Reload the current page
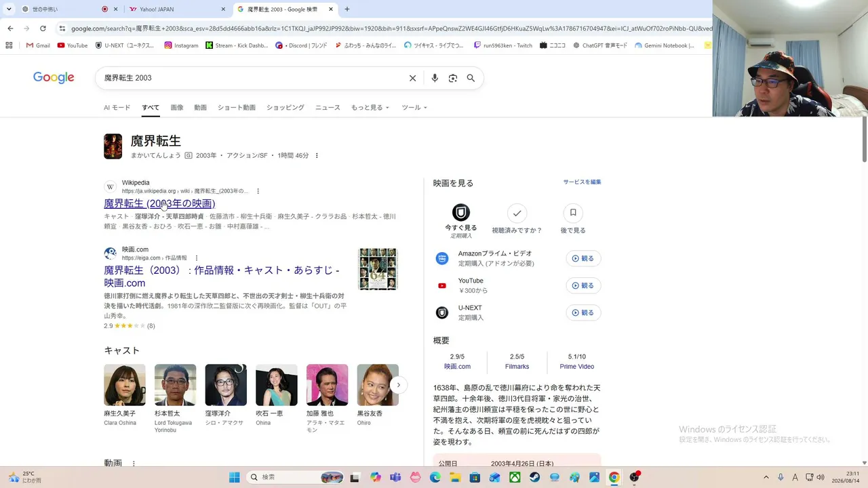Viewport: 868px width, 488px height. tap(43, 28)
